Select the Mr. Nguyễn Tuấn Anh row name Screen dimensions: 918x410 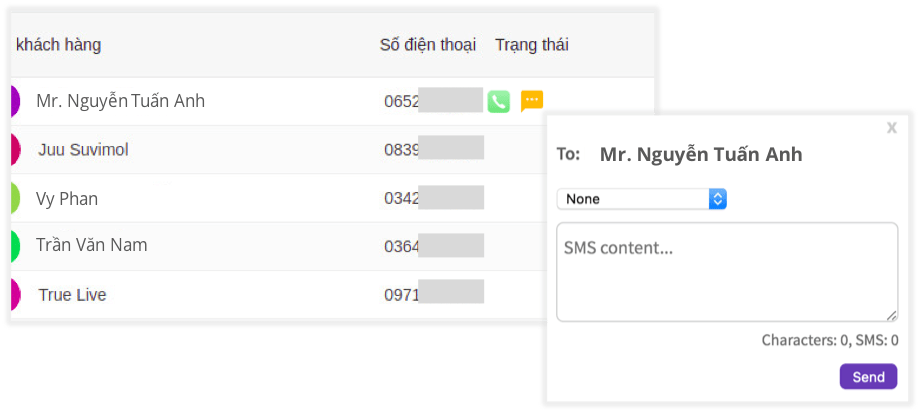click(x=121, y=101)
